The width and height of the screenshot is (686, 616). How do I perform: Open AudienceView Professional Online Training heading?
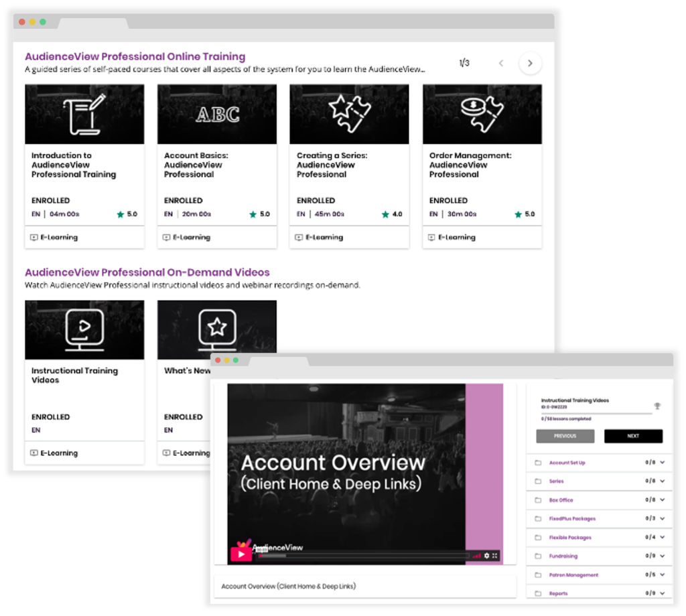pyautogui.click(x=135, y=56)
